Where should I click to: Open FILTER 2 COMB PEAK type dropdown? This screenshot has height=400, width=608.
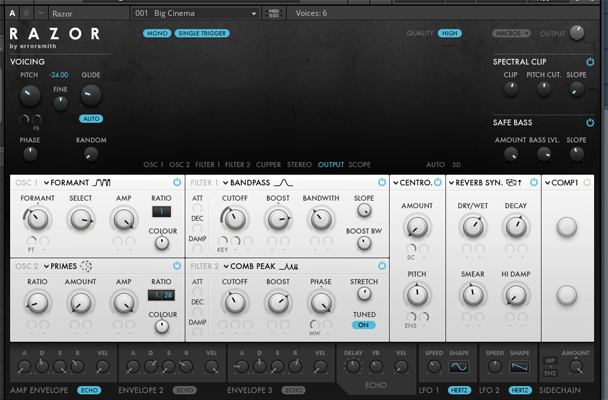pos(249,266)
